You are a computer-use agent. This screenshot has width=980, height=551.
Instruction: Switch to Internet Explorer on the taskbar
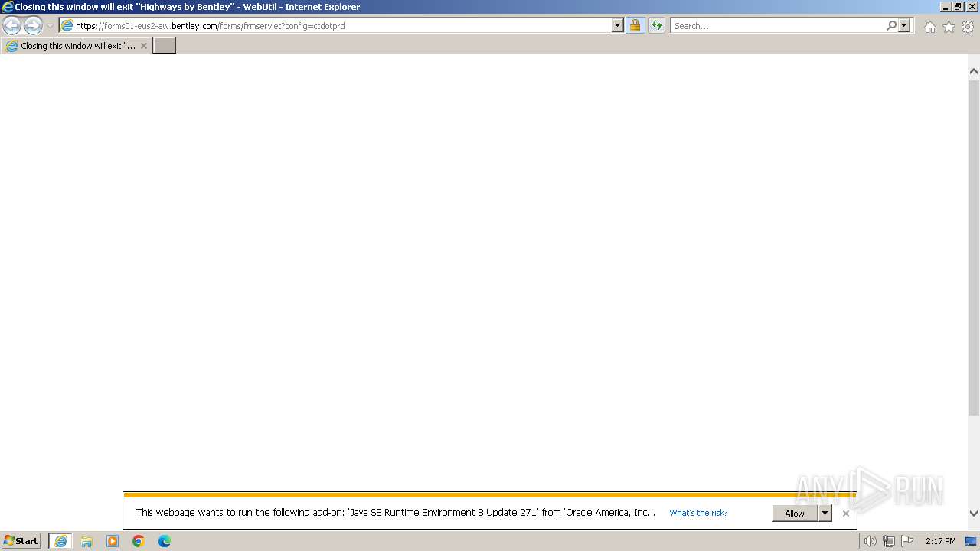[60, 541]
